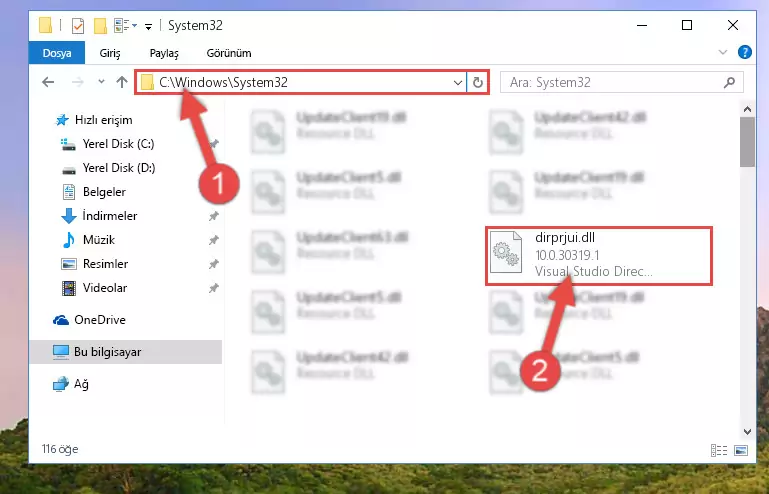Click the C:\Windows\System32 address bar
The height and width of the screenshot is (494, 769).
coord(300,82)
